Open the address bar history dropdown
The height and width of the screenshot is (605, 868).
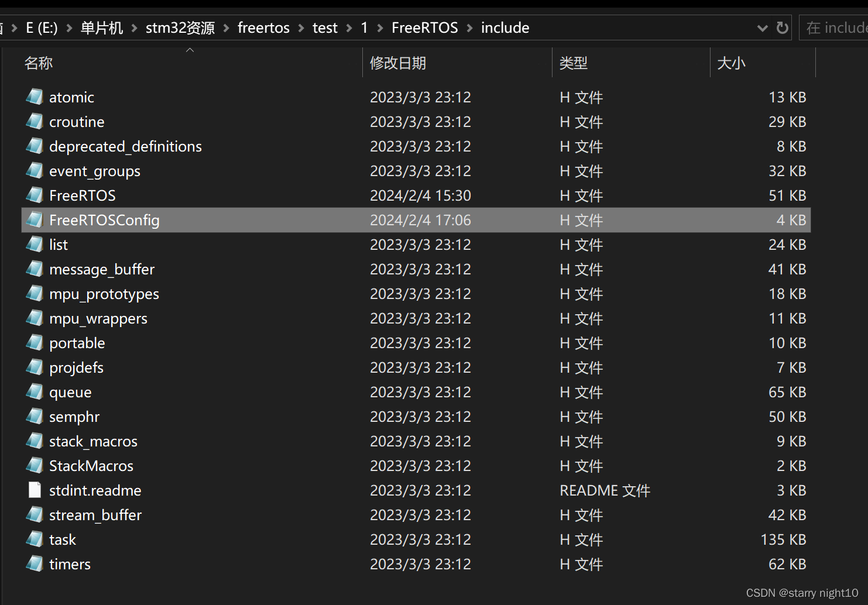[762, 27]
